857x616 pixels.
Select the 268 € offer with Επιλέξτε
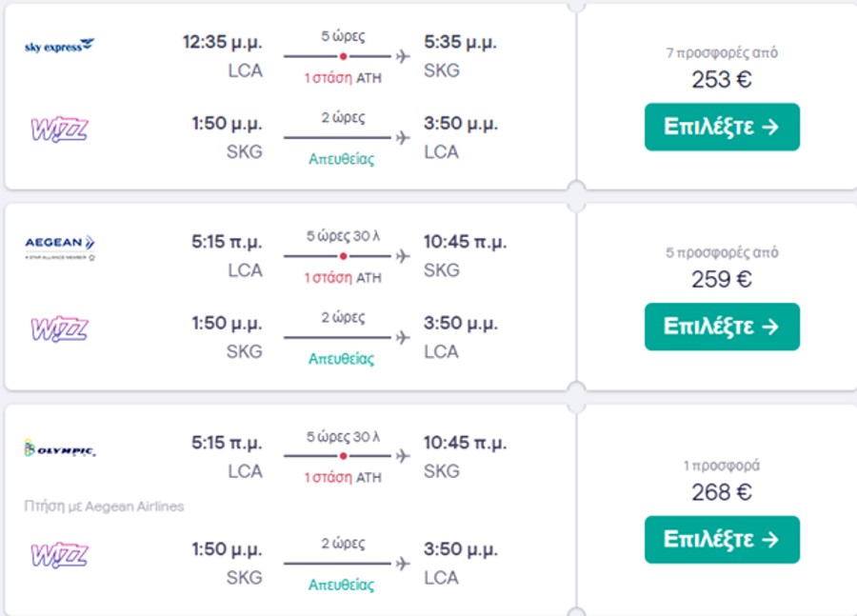click(x=722, y=540)
